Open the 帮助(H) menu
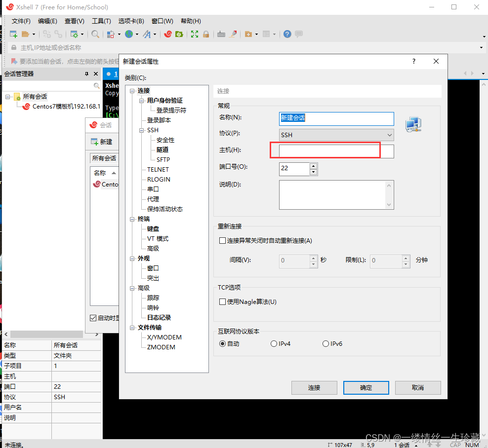This screenshot has height=448, width=488. point(191,21)
